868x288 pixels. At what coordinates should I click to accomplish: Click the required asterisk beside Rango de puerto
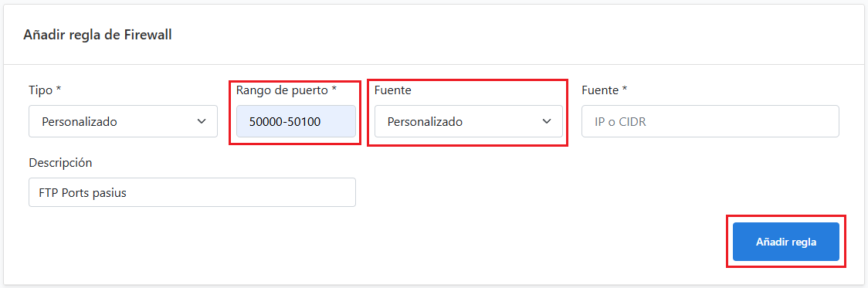pos(334,88)
